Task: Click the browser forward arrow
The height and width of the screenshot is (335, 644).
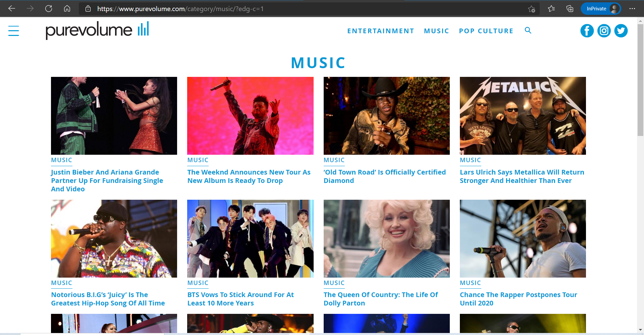Action: 30,9
